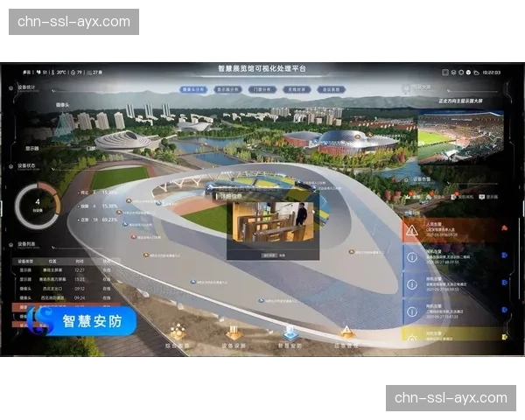Click the cloud icon beside the clock
The height and width of the screenshot is (420, 525).
pos(477,73)
